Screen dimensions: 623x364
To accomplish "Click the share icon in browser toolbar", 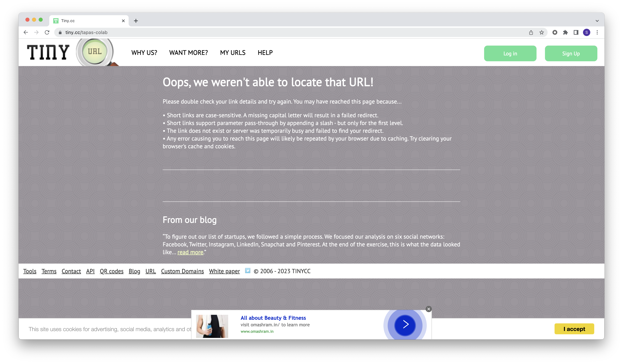I will pyautogui.click(x=531, y=32).
